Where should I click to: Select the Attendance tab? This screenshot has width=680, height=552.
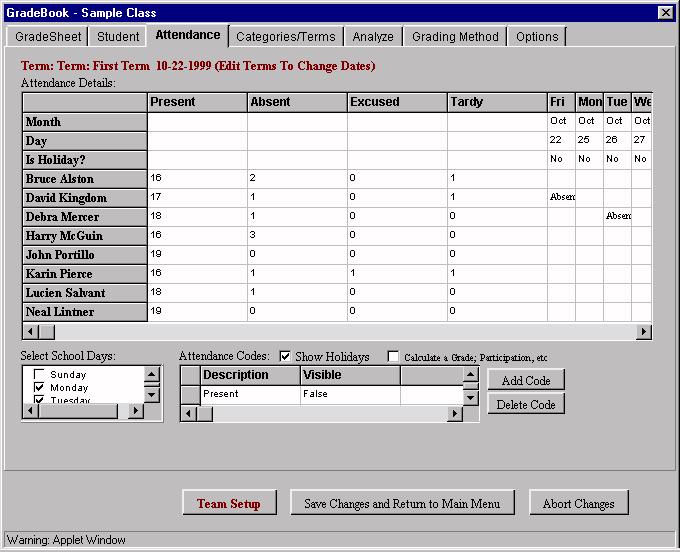pos(187,35)
